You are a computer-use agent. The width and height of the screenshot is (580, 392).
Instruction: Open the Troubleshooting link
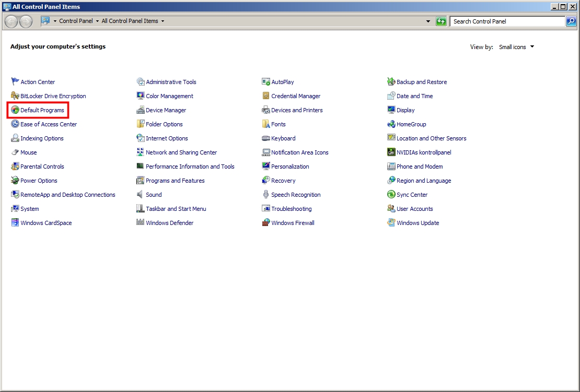pyautogui.click(x=292, y=209)
